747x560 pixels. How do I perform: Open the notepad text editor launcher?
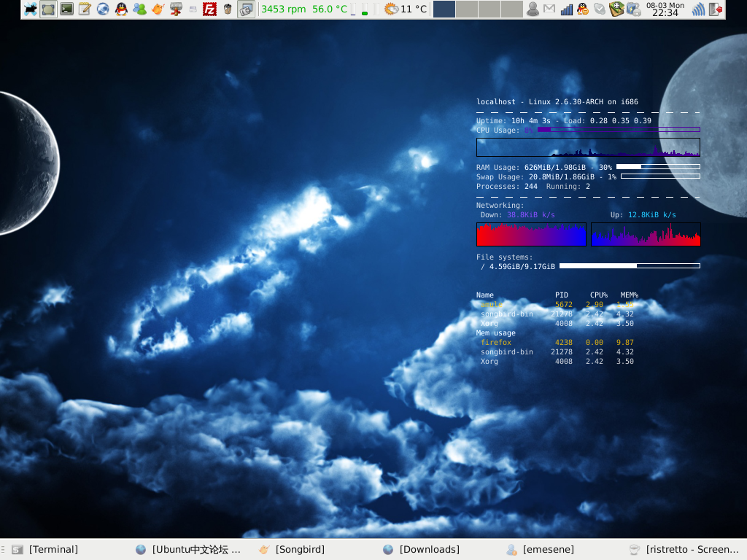coord(85,9)
